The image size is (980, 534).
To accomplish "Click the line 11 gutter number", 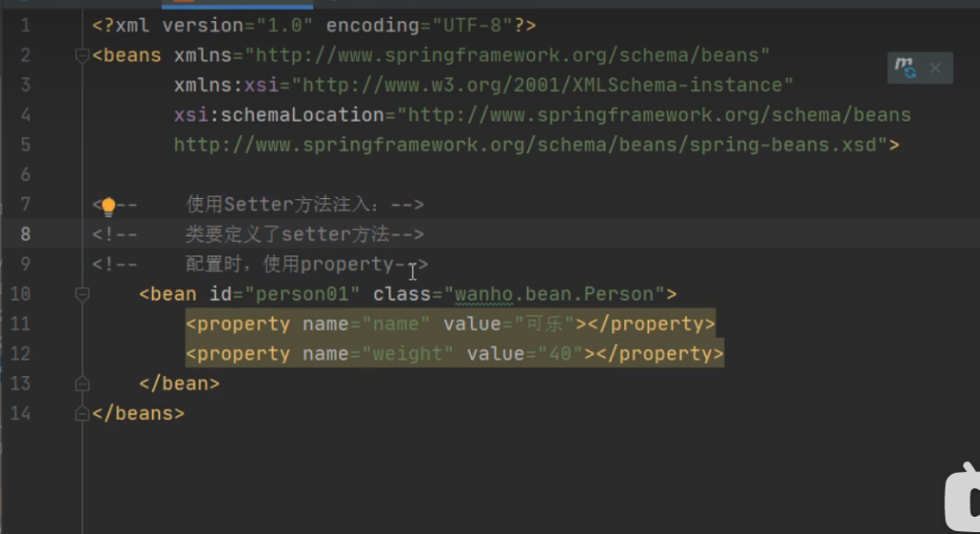I will tap(20, 324).
